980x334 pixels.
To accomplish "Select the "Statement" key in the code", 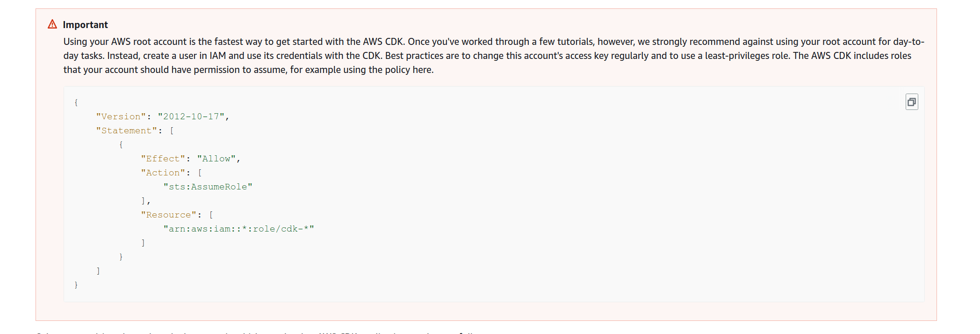I will (126, 130).
